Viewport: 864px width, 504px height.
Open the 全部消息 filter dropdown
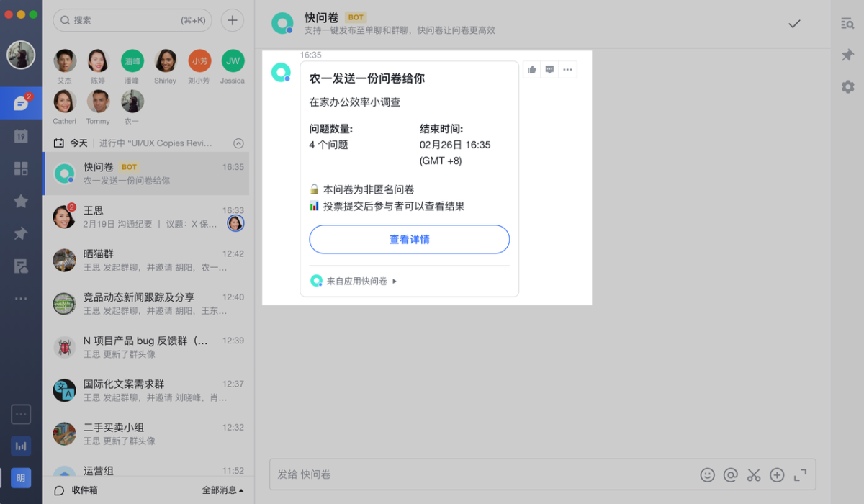(x=222, y=490)
